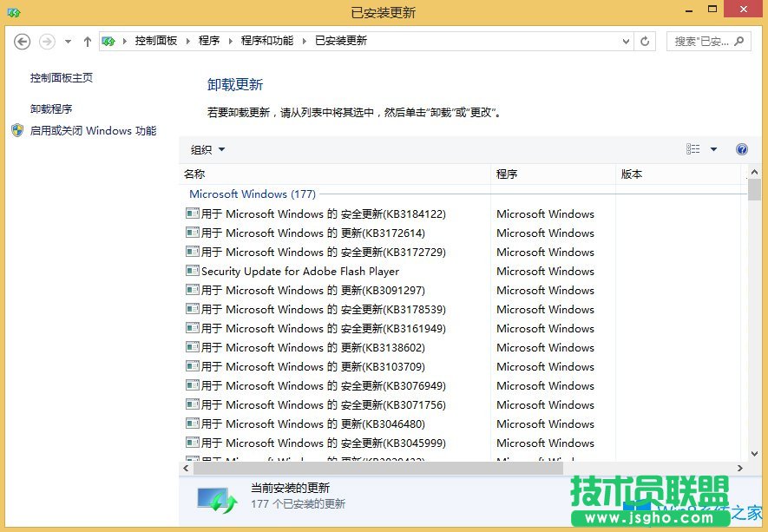The height and width of the screenshot is (532, 768).
Task: Go to 控制面板主页
Action: click(x=59, y=77)
